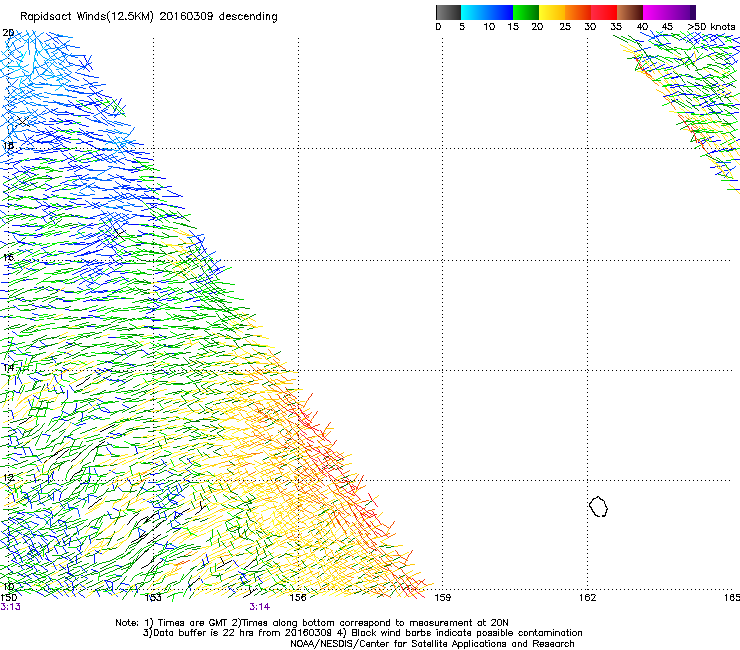This screenshot has width=740, height=650.
Task: Click the 12 latitude label
Action: pyautogui.click(x=8, y=478)
